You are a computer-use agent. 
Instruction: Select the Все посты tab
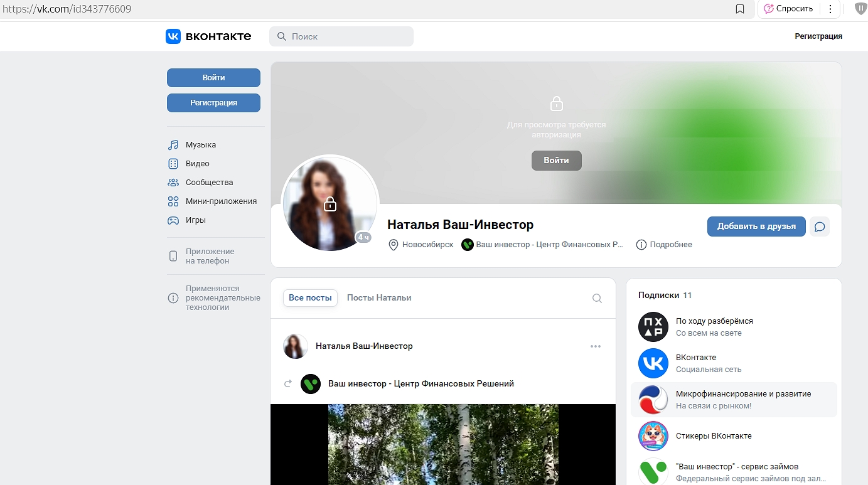click(310, 298)
